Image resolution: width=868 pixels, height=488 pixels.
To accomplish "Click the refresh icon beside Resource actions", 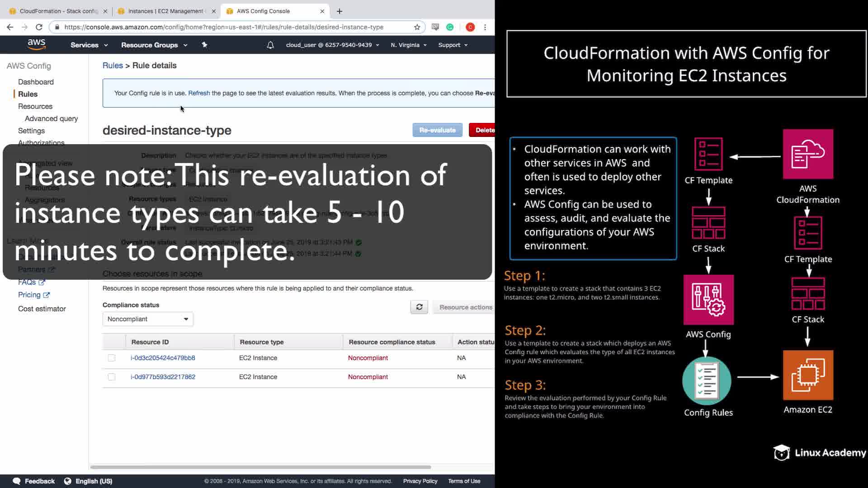I will 419,307.
